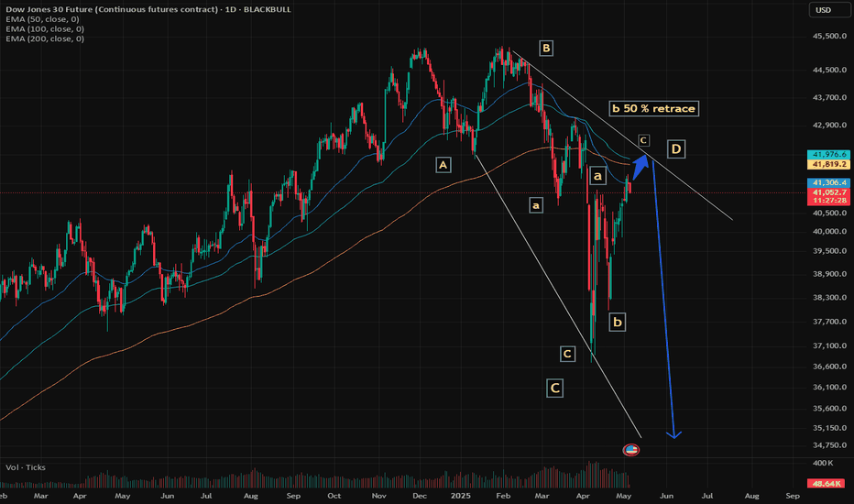Image resolution: width=854 pixels, height=504 pixels.
Task: Select the Dow Jones 30 Future chart title
Action: (x=148, y=9)
